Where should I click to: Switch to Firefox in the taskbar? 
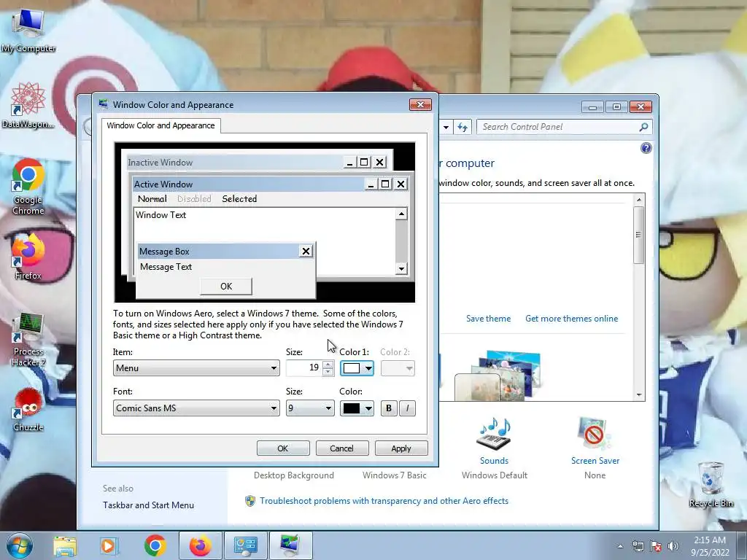click(201, 545)
